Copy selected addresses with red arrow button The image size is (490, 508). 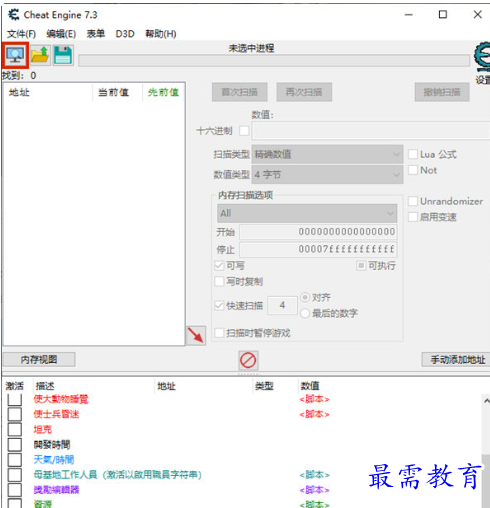[x=196, y=335]
